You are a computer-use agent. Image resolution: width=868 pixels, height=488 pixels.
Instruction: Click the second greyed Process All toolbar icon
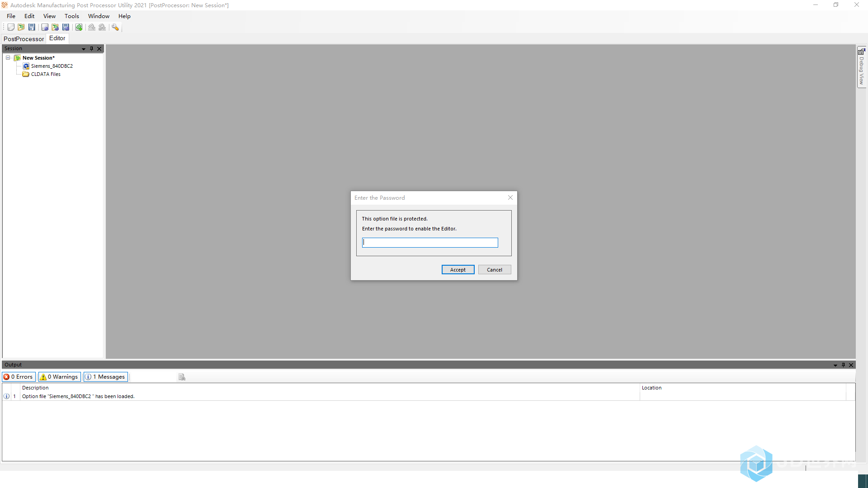point(102,28)
